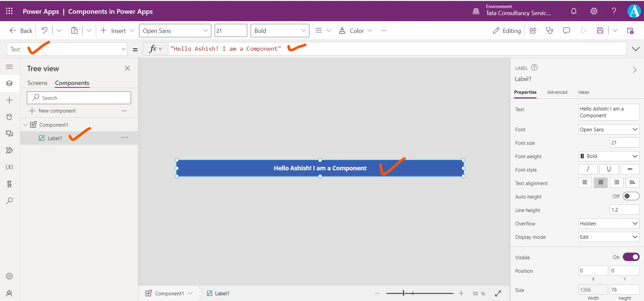Undo the last action
644x301 pixels.
click(x=45, y=31)
